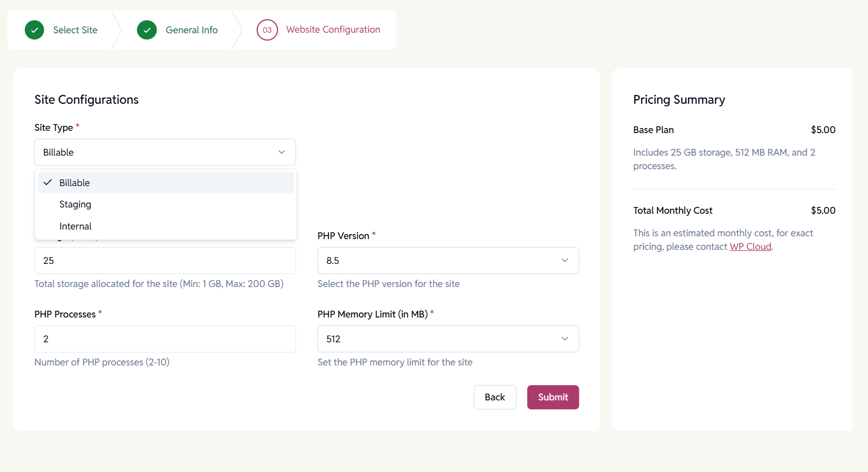Click the PHP Processes input showing 2
868x472 pixels.
tap(165, 338)
